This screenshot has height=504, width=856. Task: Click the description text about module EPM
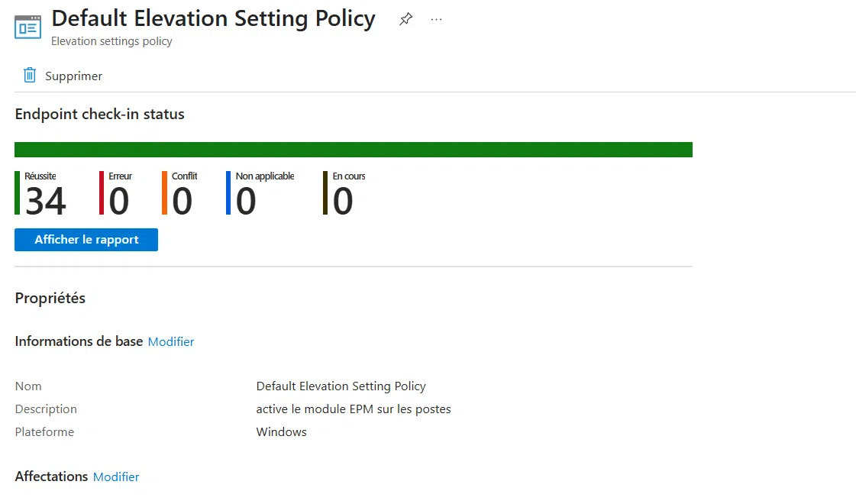[354, 409]
